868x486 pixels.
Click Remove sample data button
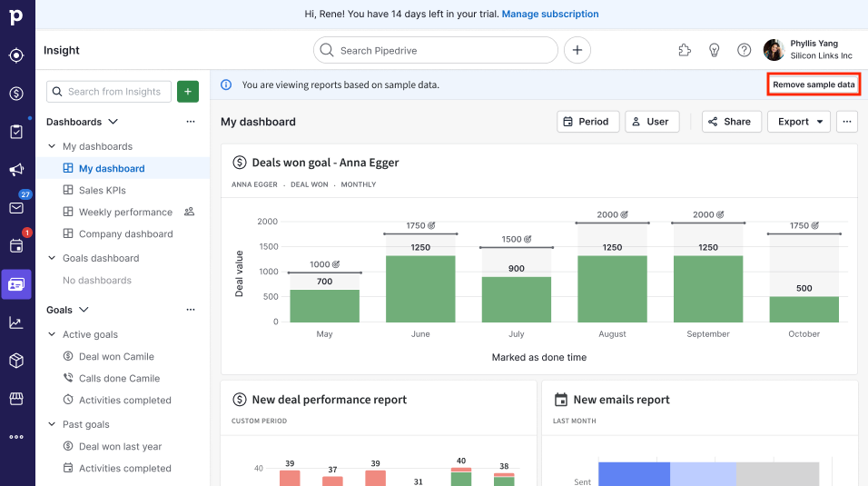(814, 84)
